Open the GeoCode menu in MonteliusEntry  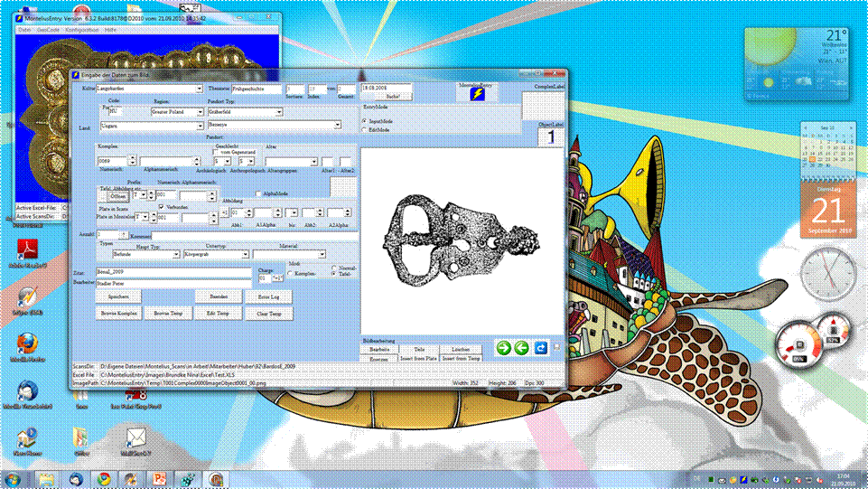(48, 30)
